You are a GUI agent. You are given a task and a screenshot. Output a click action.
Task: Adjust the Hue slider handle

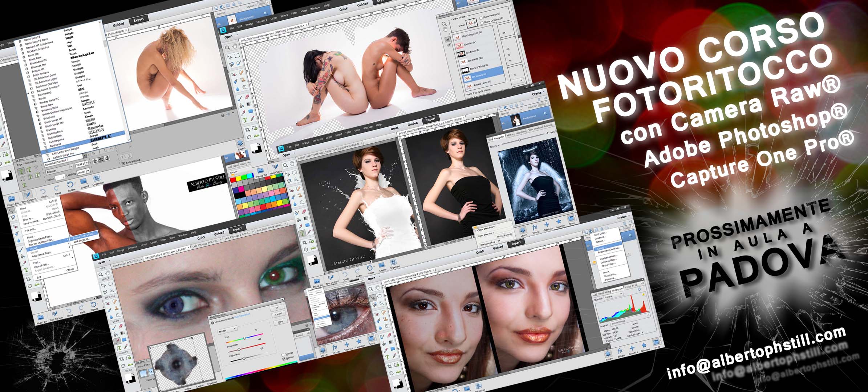[244, 338]
